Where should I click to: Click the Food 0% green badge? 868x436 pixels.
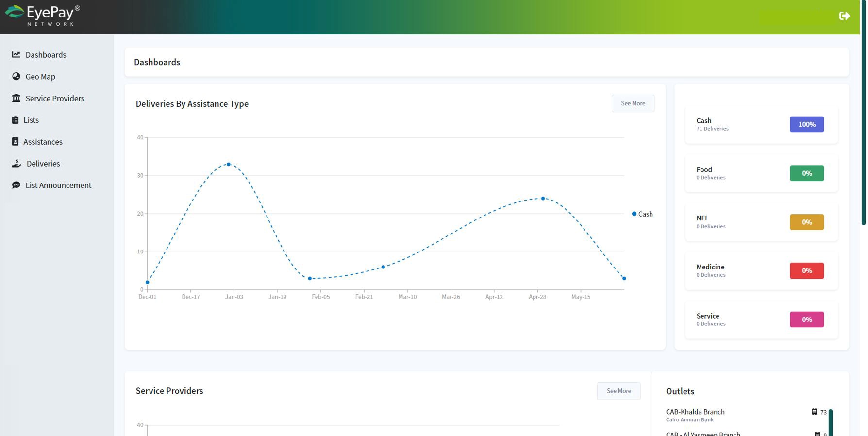(807, 173)
